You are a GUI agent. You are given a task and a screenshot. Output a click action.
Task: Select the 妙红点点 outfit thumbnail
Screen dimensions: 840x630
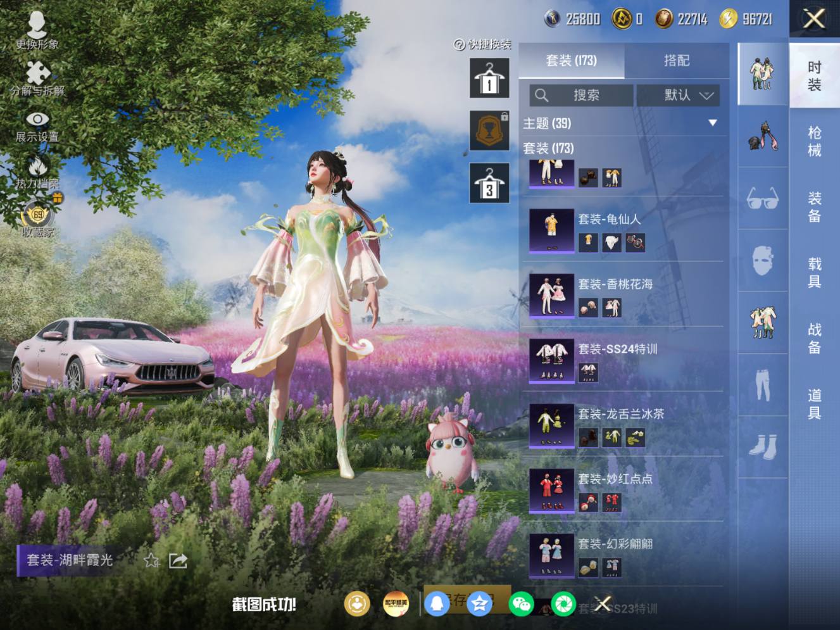551,491
